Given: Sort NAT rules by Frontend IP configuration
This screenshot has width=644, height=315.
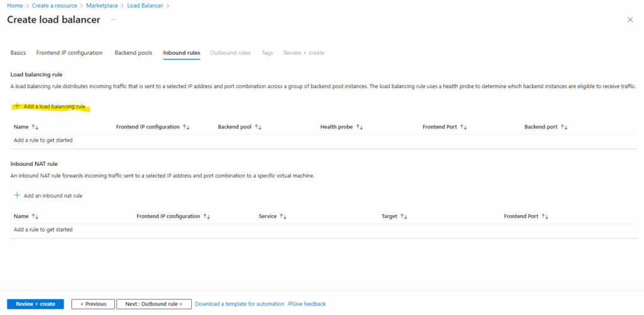Looking at the screenshot, I should pos(206,216).
